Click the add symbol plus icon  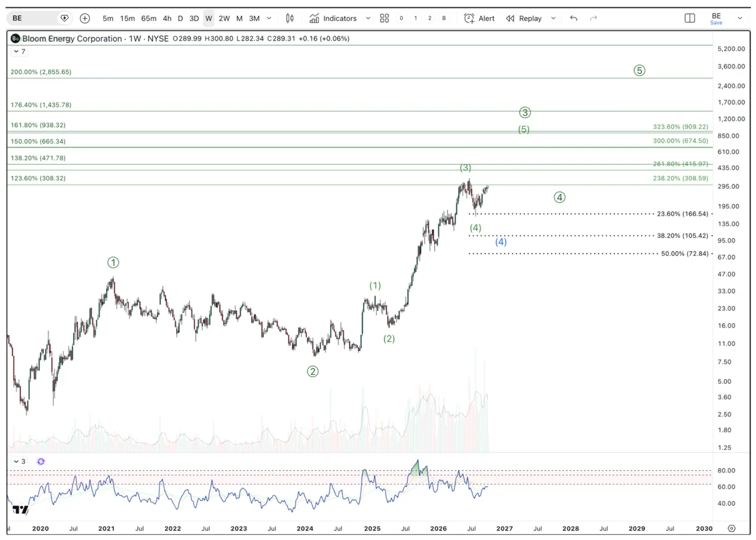(x=85, y=18)
